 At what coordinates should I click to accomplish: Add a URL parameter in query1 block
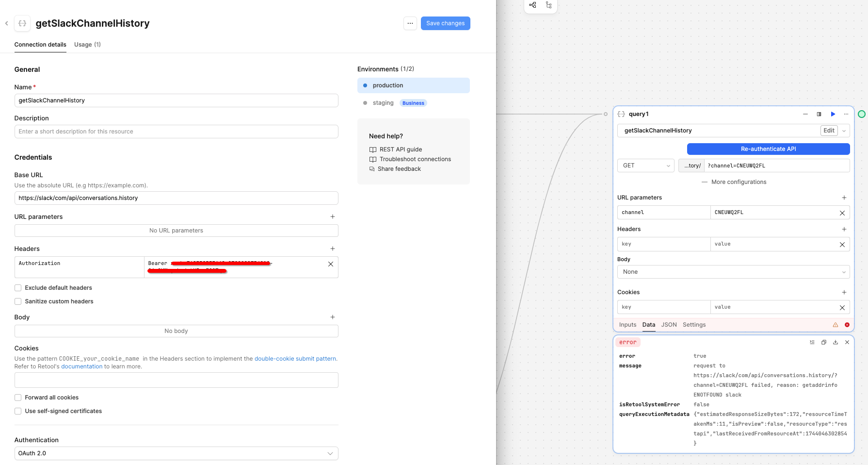click(844, 198)
